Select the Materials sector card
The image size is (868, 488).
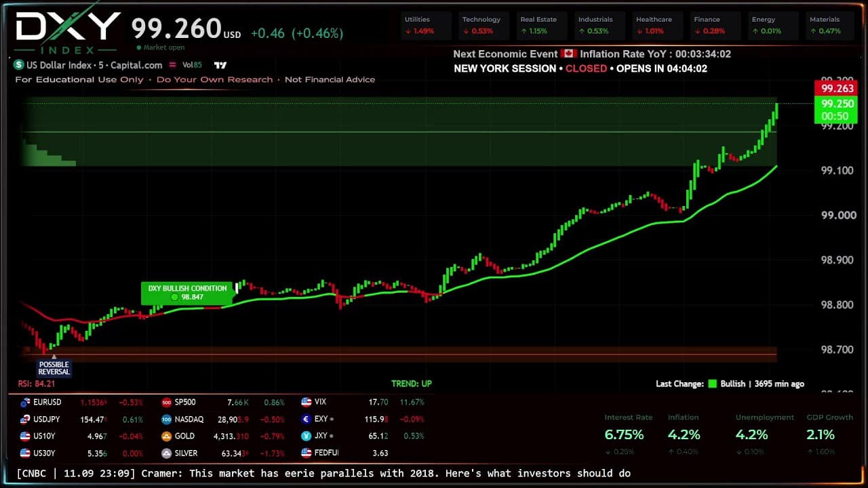click(831, 26)
